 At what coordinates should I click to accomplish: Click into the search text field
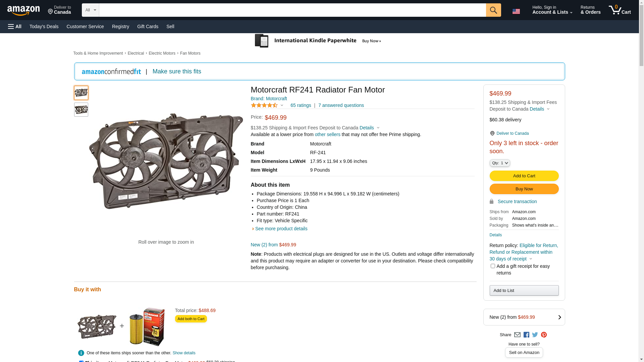[292, 10]
